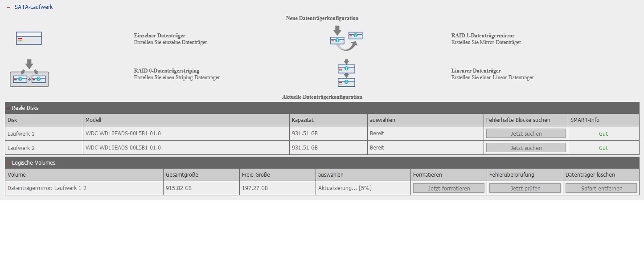644x267 pixels.
Task: Open the RAID 0-Datenträgerstriping option
Action: pyautogui.click(x=167, y=71)
